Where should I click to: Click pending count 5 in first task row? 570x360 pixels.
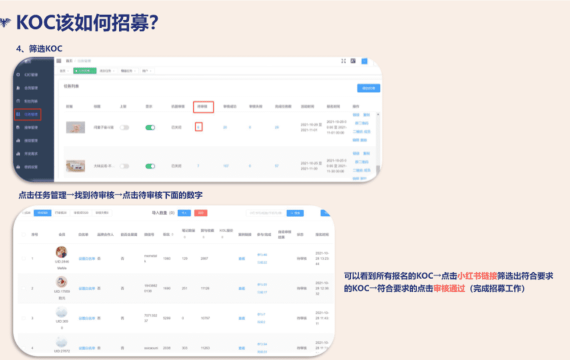(198, 127)
